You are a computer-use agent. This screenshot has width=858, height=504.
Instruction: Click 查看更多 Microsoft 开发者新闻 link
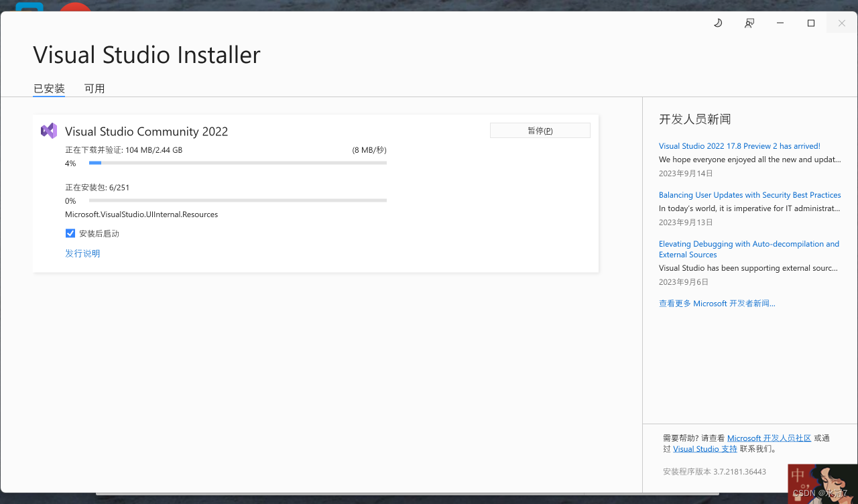[x=717, y=303]
